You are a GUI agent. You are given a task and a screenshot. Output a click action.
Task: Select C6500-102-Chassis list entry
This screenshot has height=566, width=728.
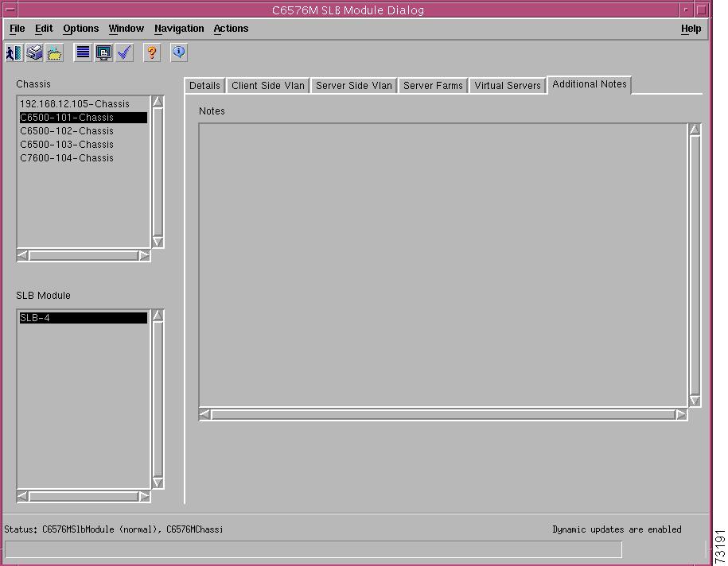[83, 131]
